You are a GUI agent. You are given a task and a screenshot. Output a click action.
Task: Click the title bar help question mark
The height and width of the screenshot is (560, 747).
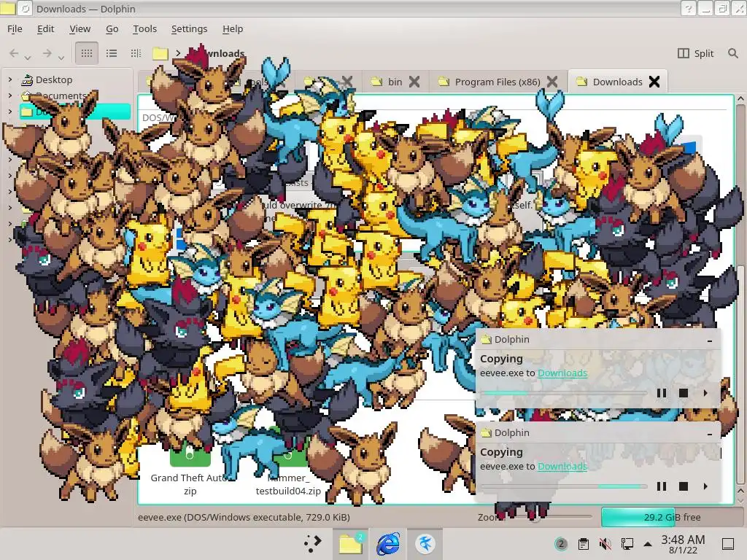point(688,8)
